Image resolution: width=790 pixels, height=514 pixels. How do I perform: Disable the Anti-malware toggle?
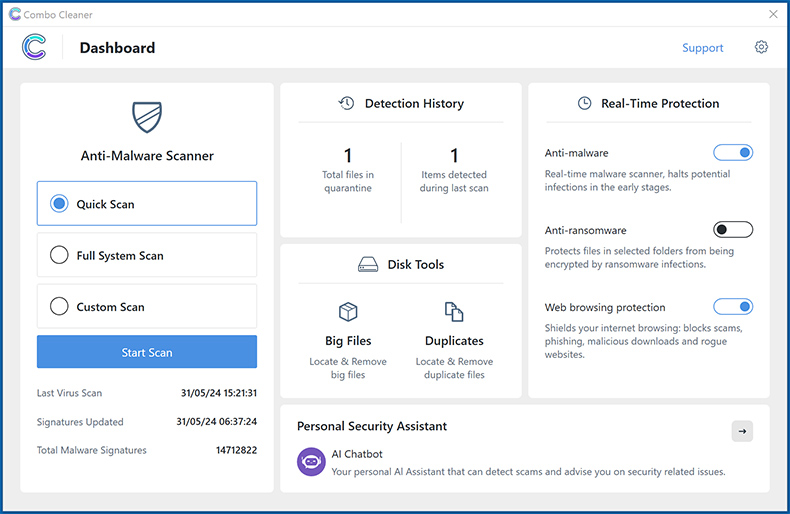pos(732,153)
